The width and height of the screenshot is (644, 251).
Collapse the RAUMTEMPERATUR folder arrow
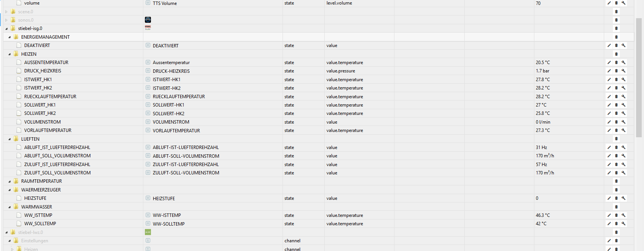(9, 182)
